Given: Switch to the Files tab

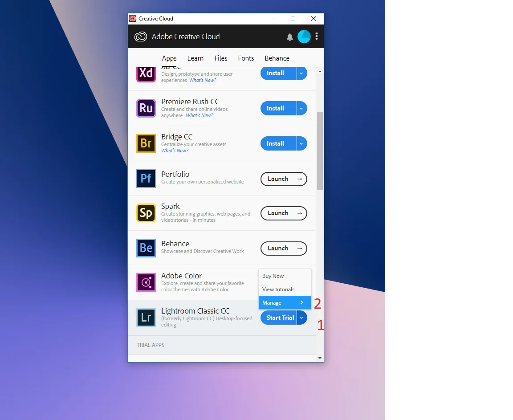Looking at the screenshot, I should point(221,58).
